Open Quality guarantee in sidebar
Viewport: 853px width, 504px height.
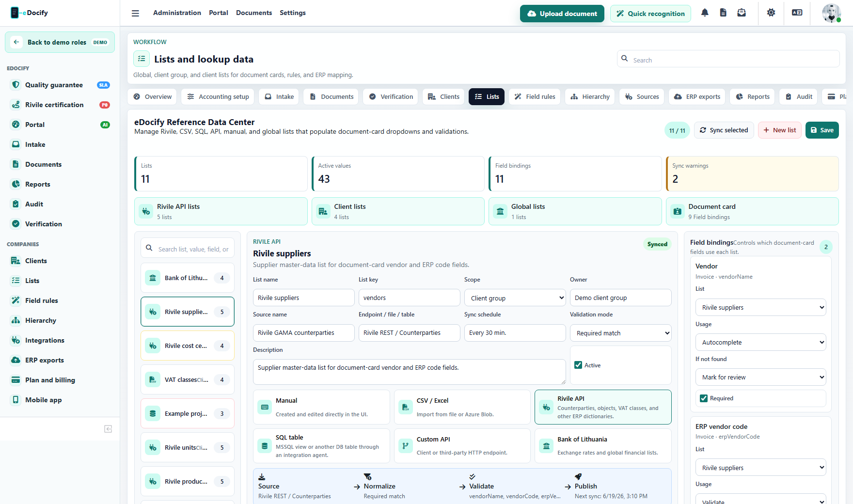click(x=60, y=85)
